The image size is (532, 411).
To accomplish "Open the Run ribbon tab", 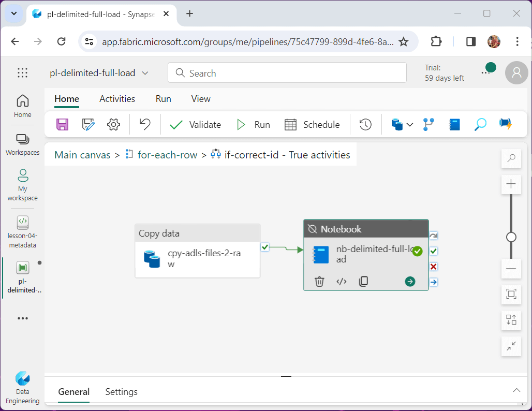I will (x=163, y=99).
